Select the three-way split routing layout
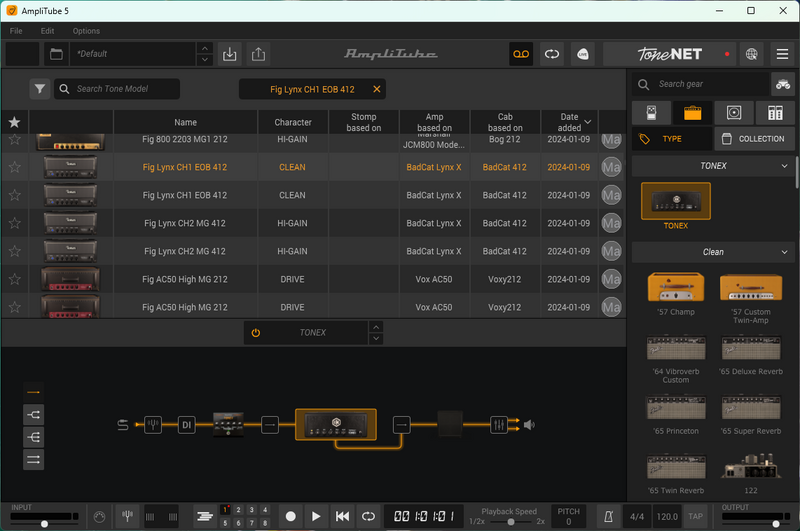 click(x=33, y=437)
